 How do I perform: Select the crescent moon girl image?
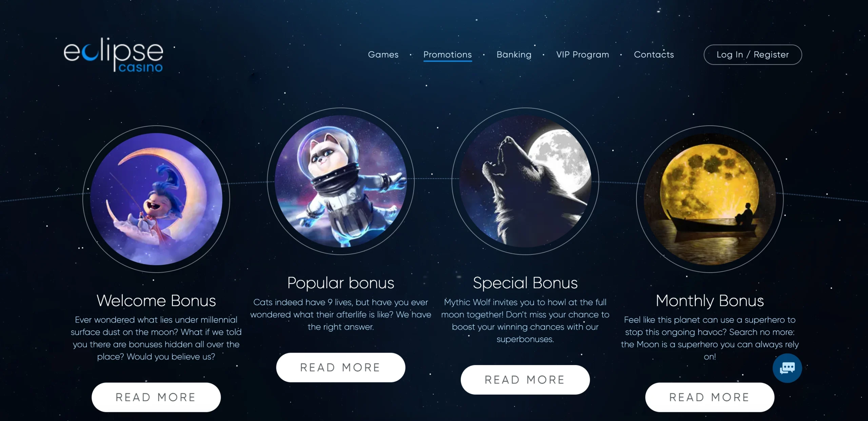pyautogui.click(x=156, y=199)
